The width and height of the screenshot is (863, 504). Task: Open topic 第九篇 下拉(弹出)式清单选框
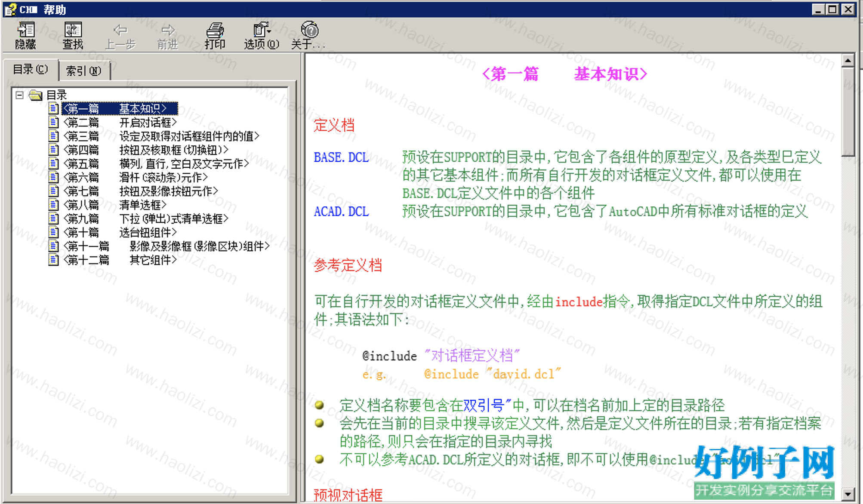pos(146,218)
